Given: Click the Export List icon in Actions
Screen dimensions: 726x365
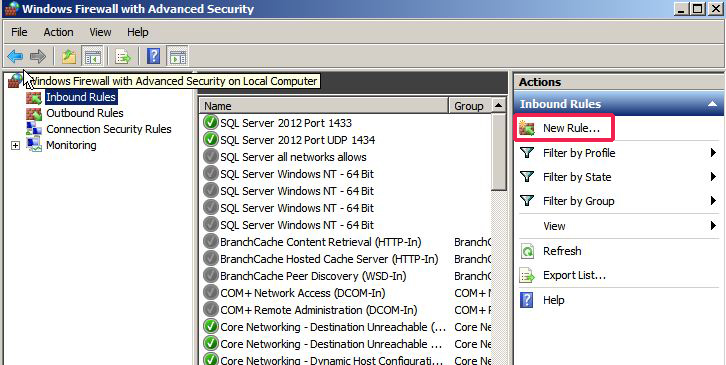Looking at the screenshot, I should (x=527, y=276).
